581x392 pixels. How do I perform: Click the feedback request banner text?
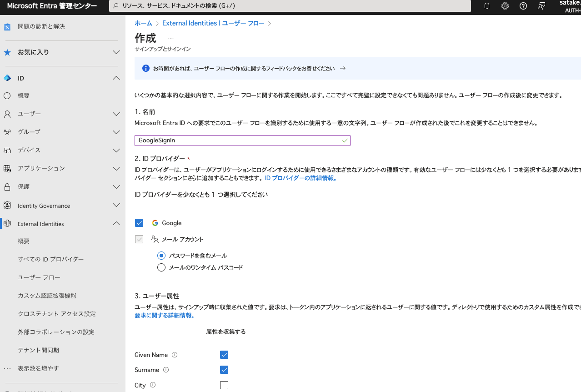[244, 68]
